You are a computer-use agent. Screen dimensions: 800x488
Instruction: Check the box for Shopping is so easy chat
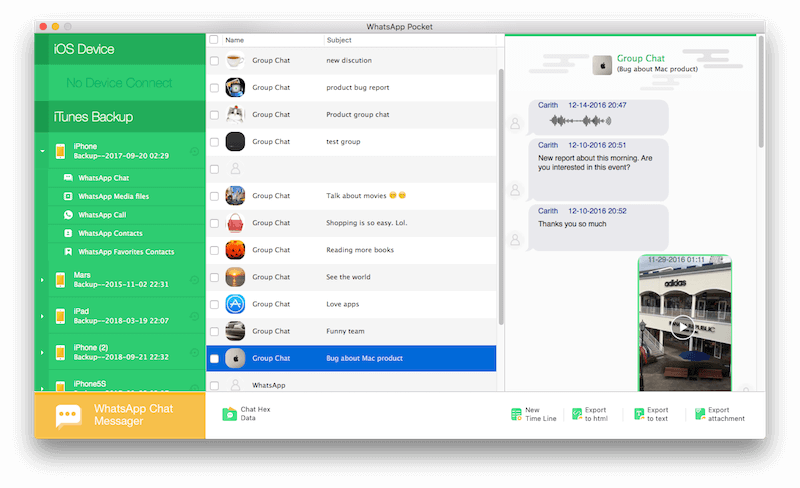coord(214,223)
